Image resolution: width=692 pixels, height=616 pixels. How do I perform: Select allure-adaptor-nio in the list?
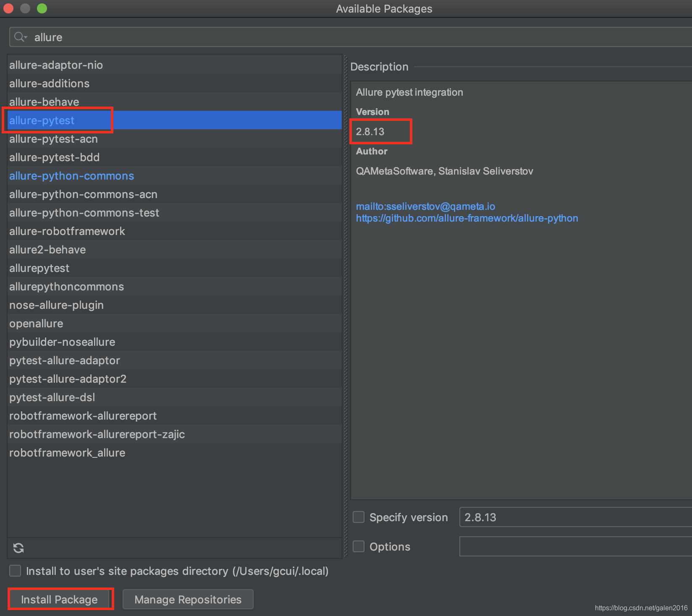(175, 65)
